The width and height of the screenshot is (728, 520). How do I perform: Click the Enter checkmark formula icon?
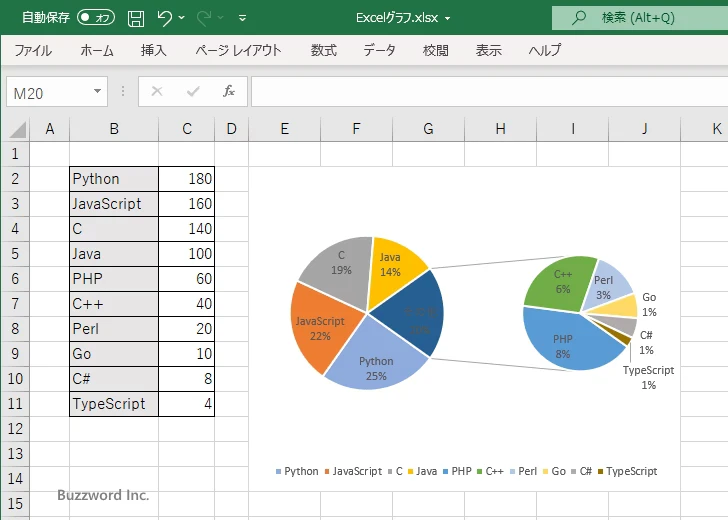pos(193,91)
